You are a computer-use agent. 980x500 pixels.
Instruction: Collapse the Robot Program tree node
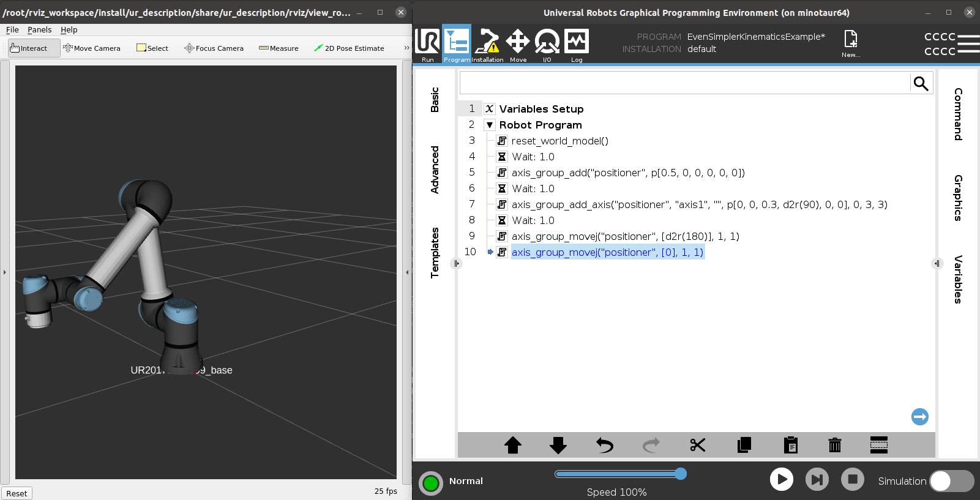coord(490,125)
